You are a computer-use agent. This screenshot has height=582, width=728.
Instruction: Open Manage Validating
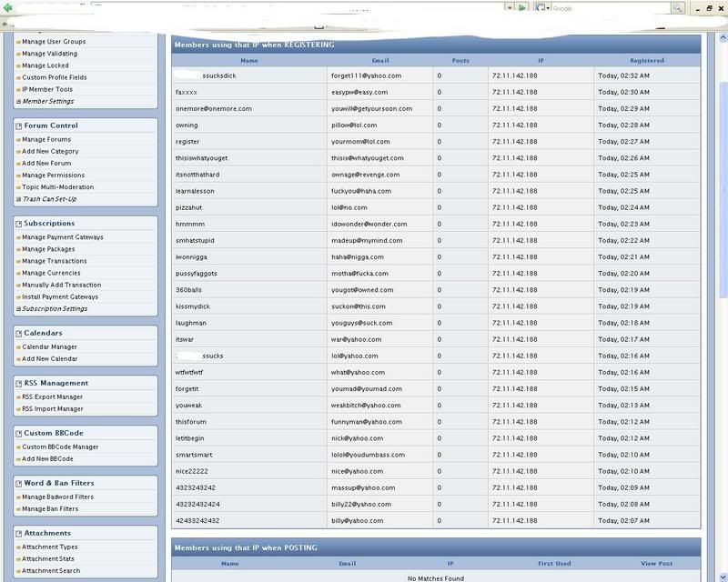tap(50, 54)
